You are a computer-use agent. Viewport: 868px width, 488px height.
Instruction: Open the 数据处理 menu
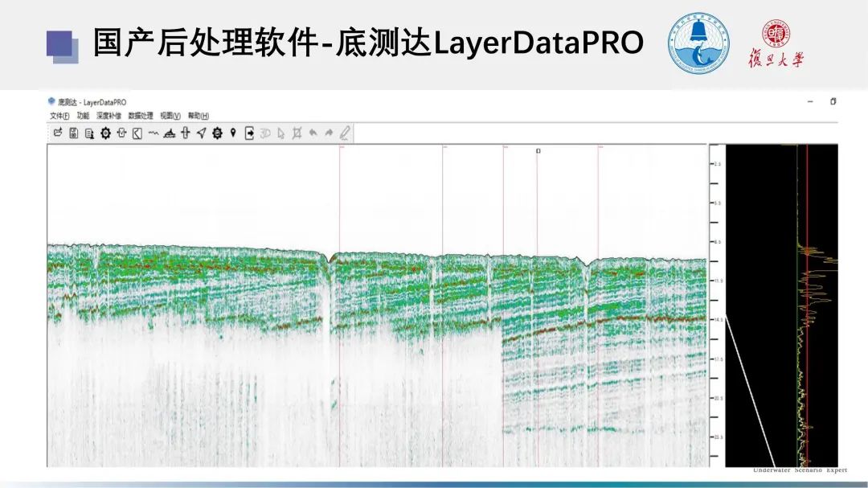[x=141, y=116]
